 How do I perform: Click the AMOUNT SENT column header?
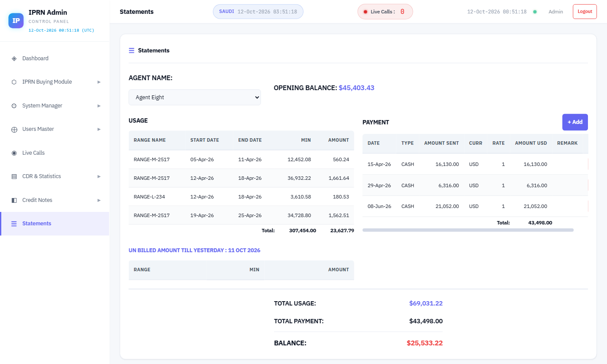click(x=441, y=143)
